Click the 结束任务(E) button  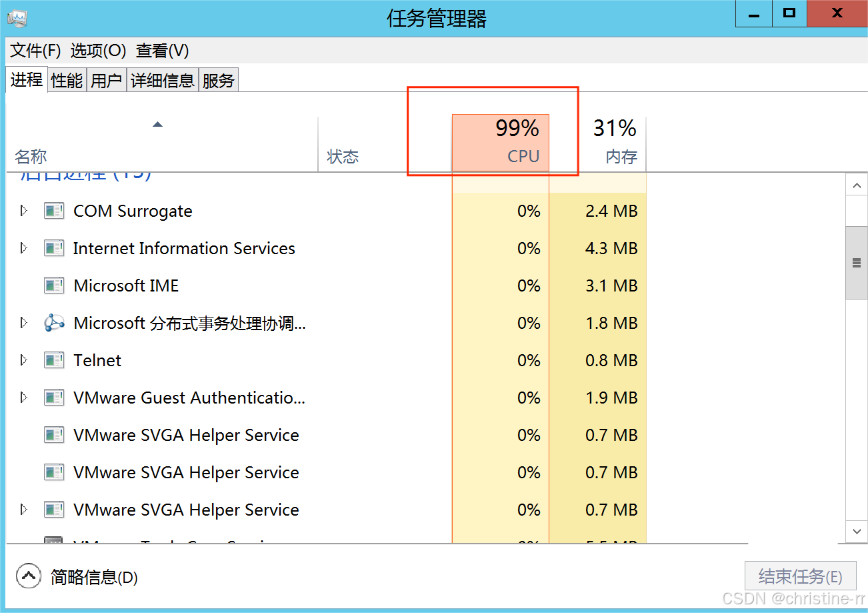tap(800, 576)
